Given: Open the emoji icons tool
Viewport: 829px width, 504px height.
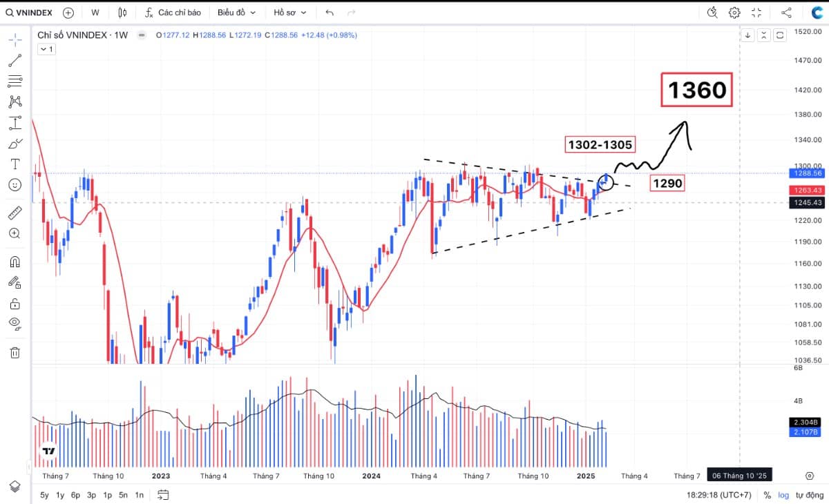Looking at the screenshot, I should 15,185.
